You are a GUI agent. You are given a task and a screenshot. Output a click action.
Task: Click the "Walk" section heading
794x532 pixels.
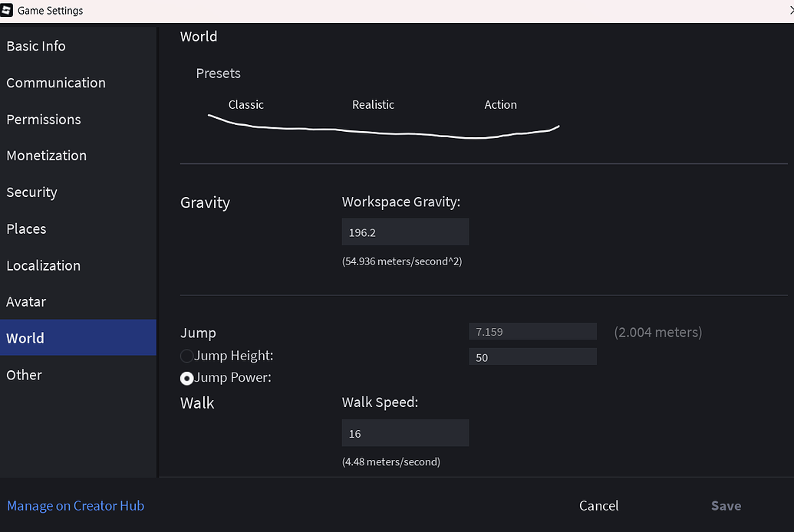197,403
